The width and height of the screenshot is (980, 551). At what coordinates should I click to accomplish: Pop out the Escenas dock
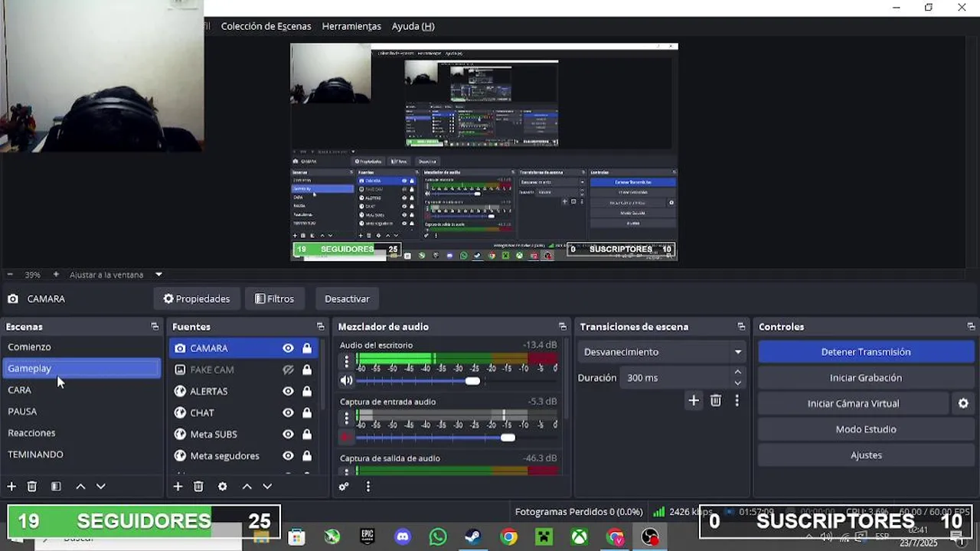pyautogui.click(x=155, y=327)
